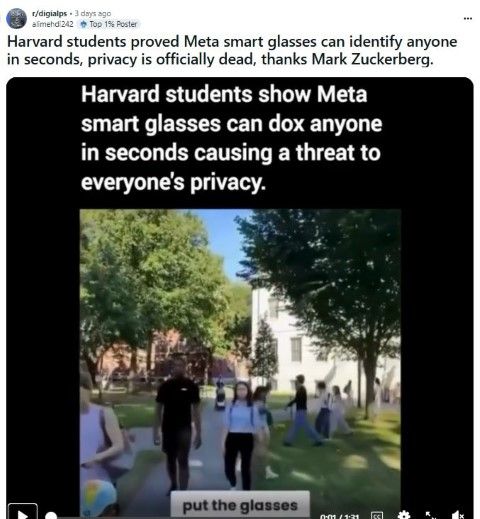Open alimehdi242 user profile
The width and height of the screenshot is (480, 519).
pos(53,24)
